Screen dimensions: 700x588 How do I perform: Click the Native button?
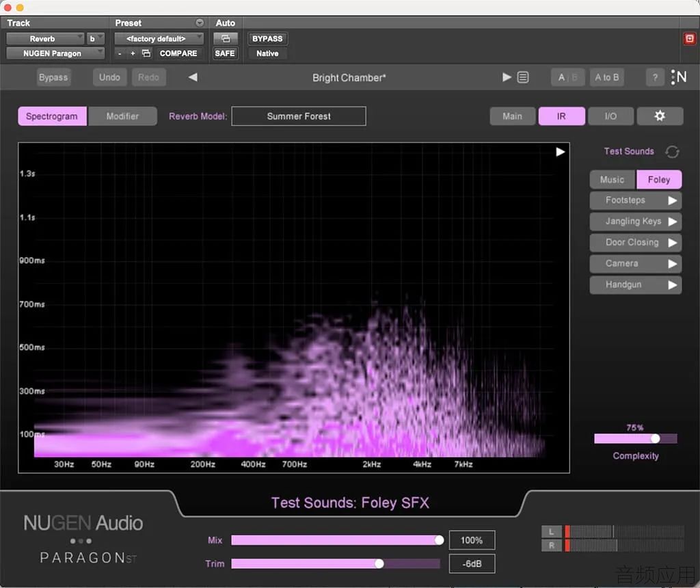267,53
